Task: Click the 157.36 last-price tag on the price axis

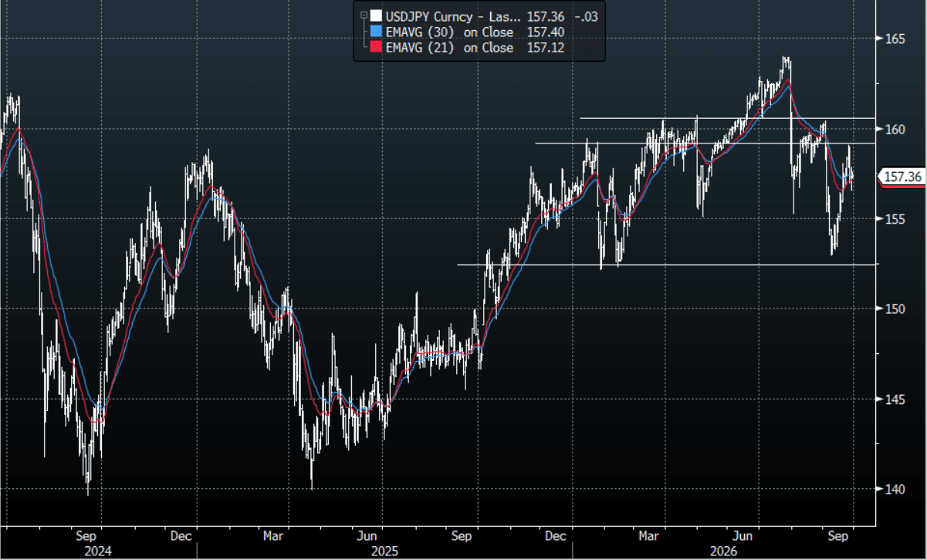Action: [902, 177]
